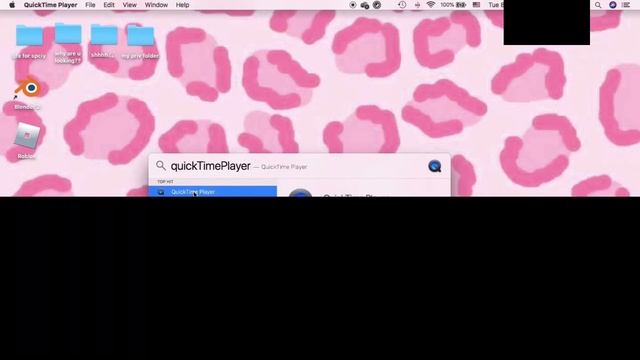Click the round dark icon left of Time Machine
The image size is (640, 360).
pyautogui.click(x=377, y=5)
